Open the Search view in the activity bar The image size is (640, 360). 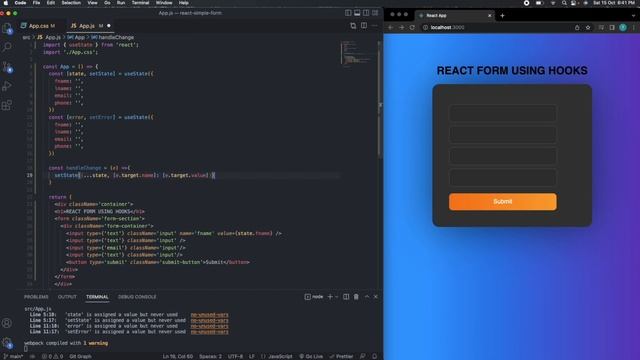(7, 47)
